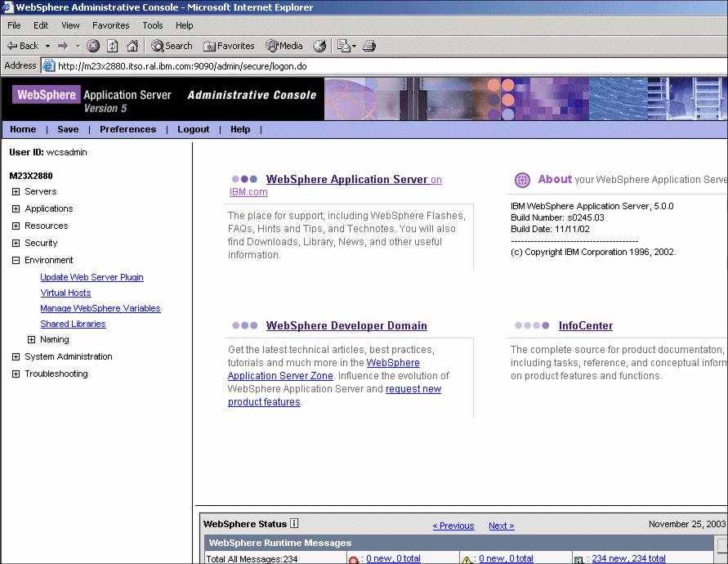728x564 pixels.
Task: Open the Favorites menu in menu bar
Action: coord(110,25)
